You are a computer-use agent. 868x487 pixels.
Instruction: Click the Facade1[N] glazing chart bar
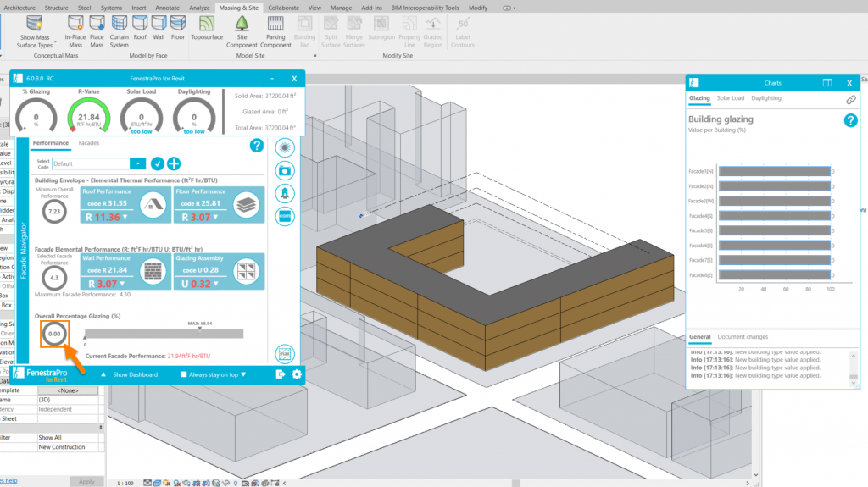coord(775,172)
